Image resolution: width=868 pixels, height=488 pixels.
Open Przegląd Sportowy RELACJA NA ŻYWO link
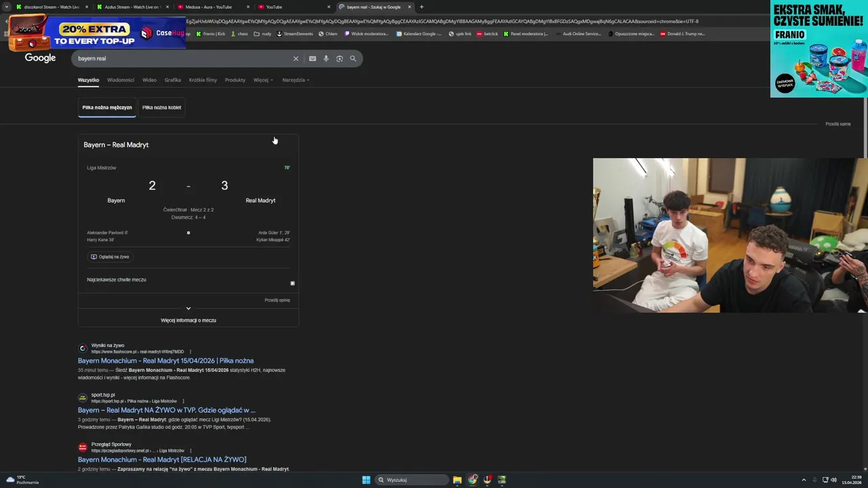162,460
